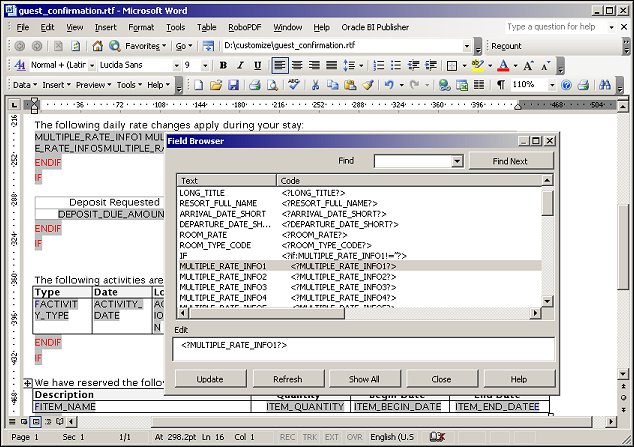The width and height of the screenshot is (634, 447).
Task: Click the Save icon in toolbar
Action: [233, 85]
